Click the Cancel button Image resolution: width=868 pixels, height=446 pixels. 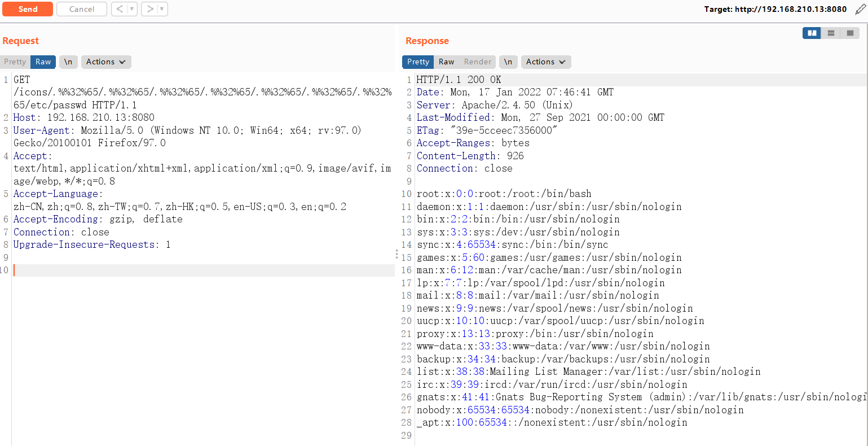(82, 9)
